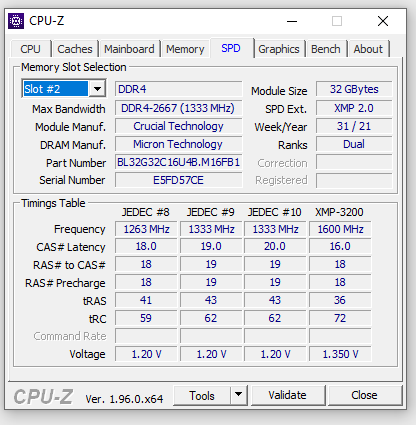The image size is (416, 425).
Task: Minimize the CPU-Z window
Action: [x=292, y=21]
